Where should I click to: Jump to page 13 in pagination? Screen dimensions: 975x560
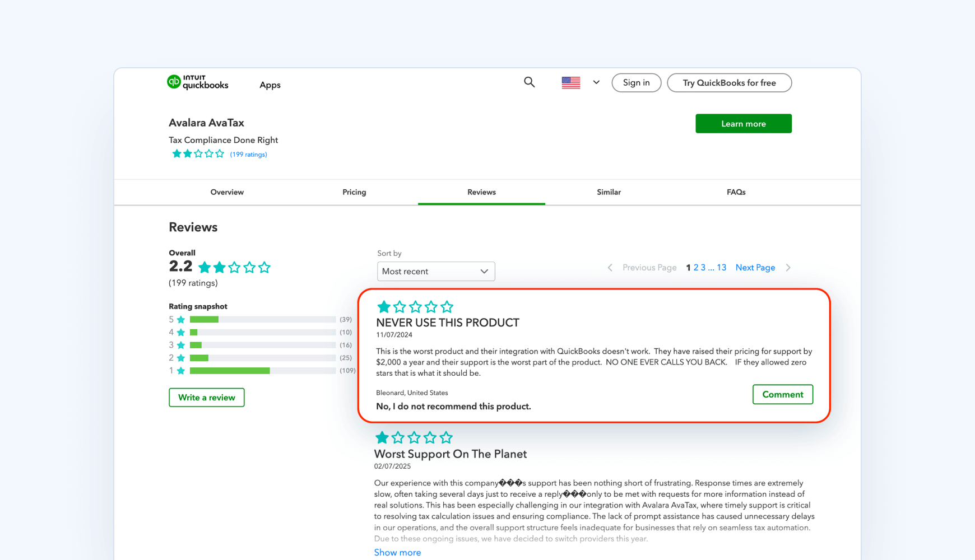721,267
